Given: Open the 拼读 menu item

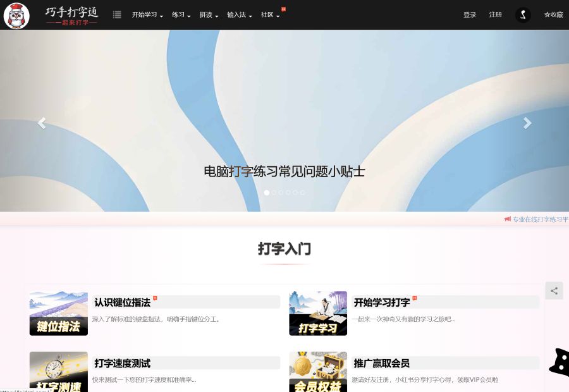Looking at the screenshot, I should (x=207, y=15).
